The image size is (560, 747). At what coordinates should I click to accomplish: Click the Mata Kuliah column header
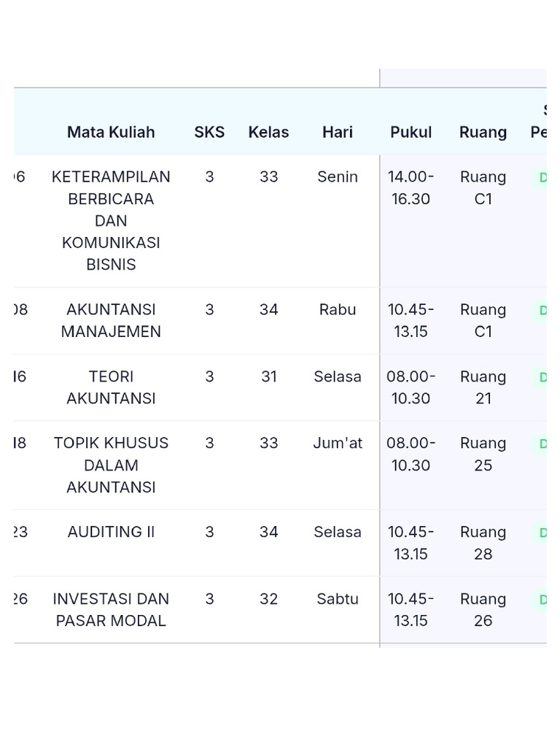[x=111, y=132]
